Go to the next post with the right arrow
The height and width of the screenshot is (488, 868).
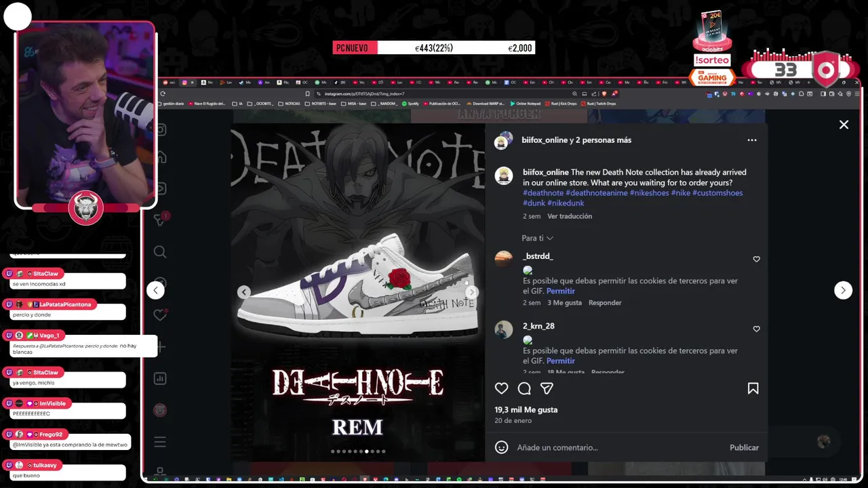(843, 290)
